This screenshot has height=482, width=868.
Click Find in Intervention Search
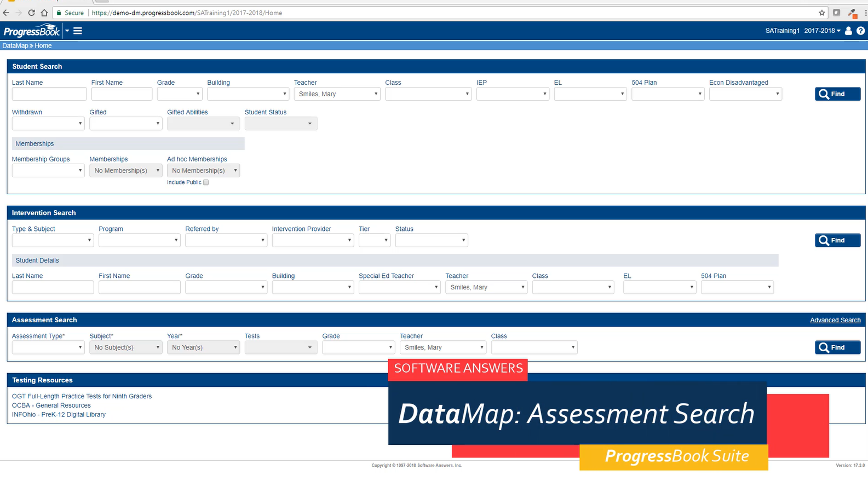coord(837,240)
